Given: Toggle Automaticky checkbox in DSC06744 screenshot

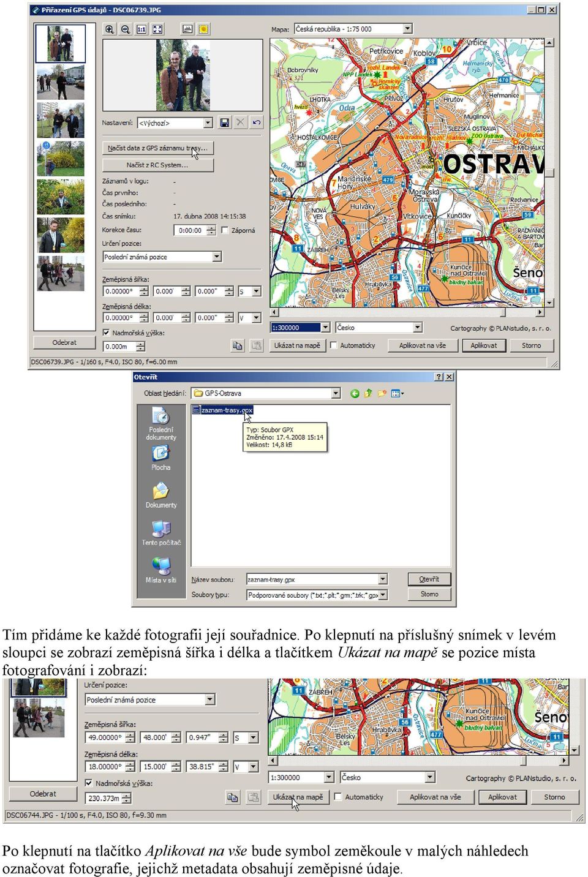Looking at the screenshot, I should point(337,797).
